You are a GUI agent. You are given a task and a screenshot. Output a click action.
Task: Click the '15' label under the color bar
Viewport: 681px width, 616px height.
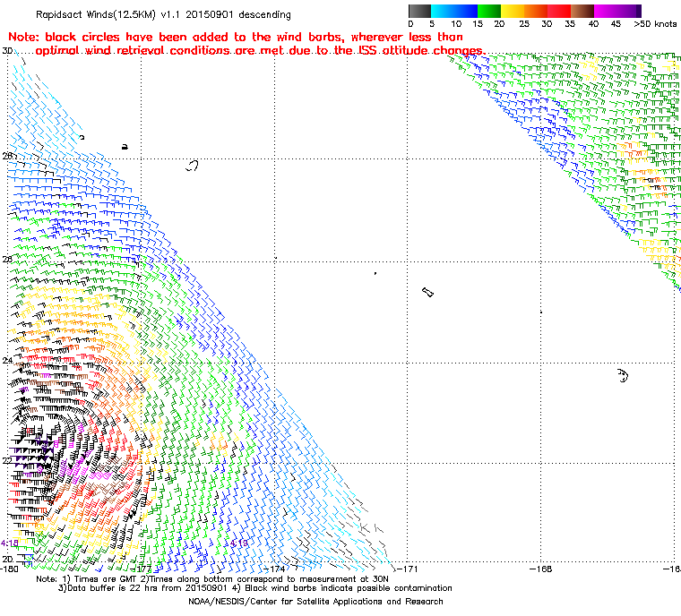[x=478, y=24]
